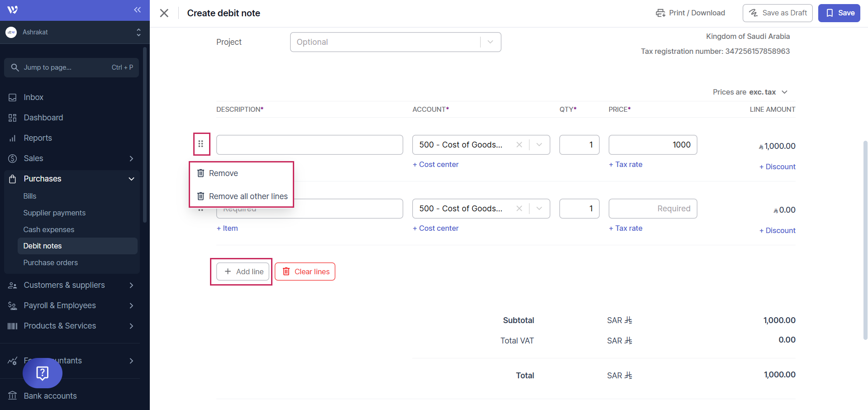The image size is (868, 410).
Task: Open the Project dropdown
Action: tap(490, 42)
